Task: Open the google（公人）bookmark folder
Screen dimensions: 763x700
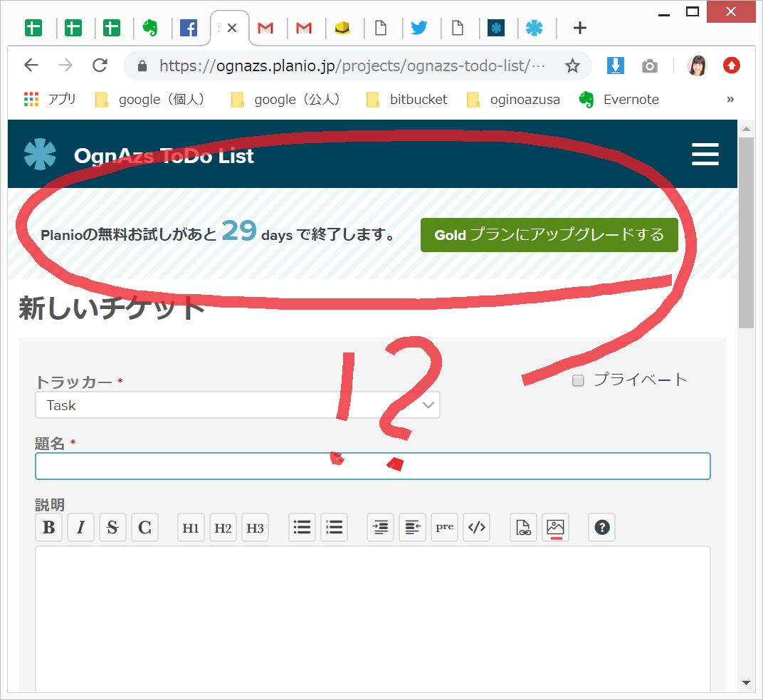Action: pyautogui.click(x=285, y=99)
